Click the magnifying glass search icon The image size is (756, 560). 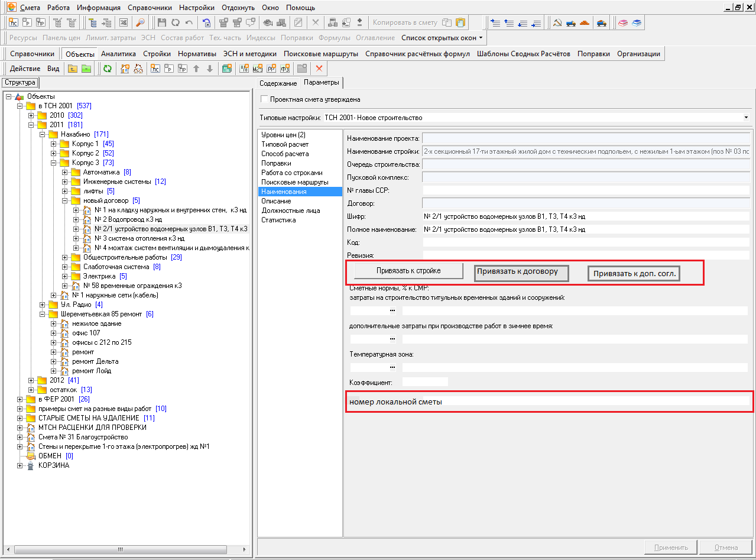coord(141,23)
